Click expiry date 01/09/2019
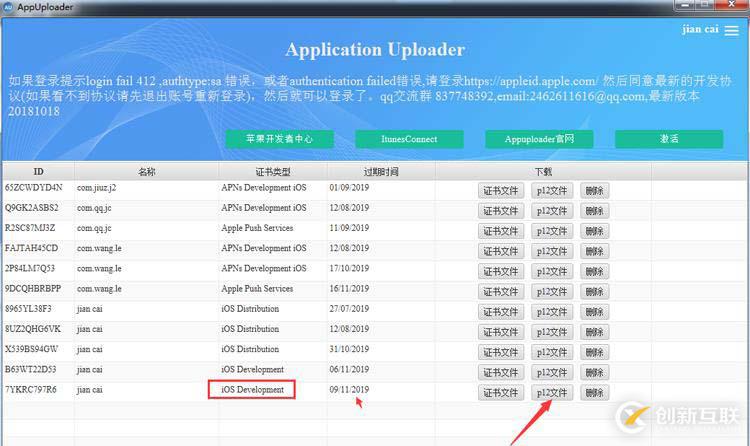 click(349, 188)
